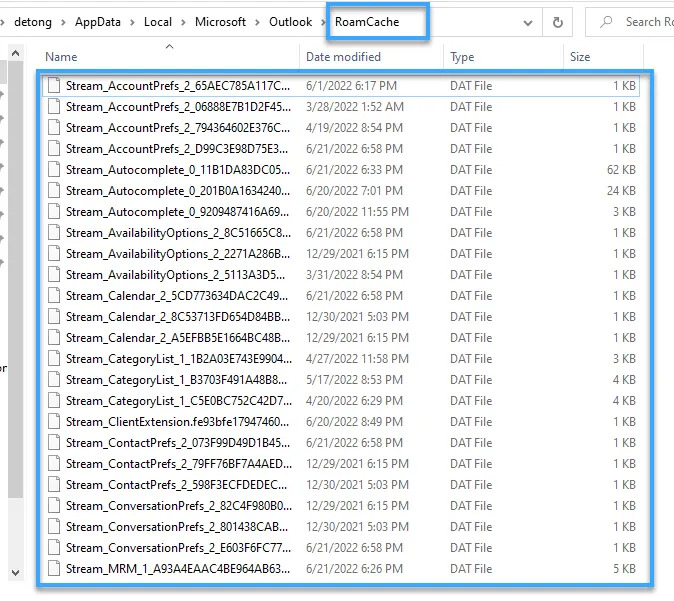Screen dimensions: 674x601
Task: Click the RoamCache breadcrumb segment
Action: pos(367,22)
